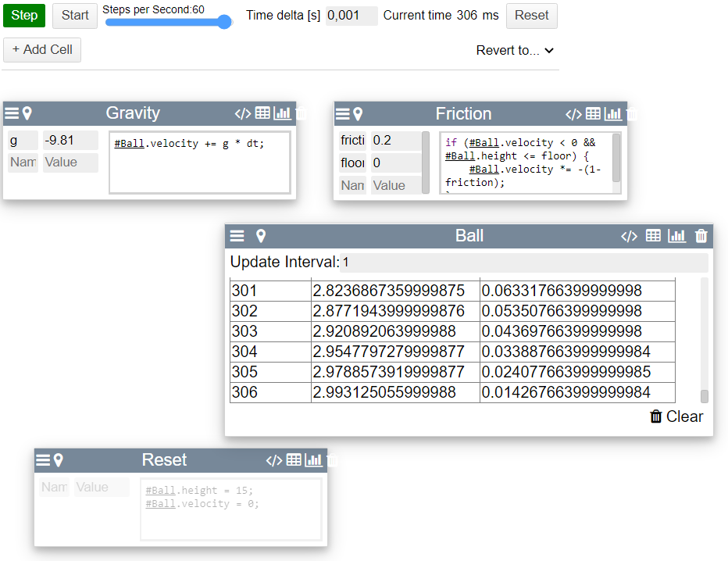This screenshot has height=561, width=728.
Task: Adjust the Steps per Second slider
Action: pos(168,22)
